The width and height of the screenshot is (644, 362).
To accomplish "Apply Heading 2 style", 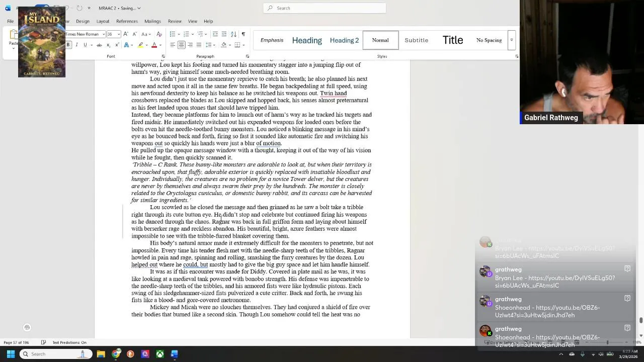I will (344, 40).
